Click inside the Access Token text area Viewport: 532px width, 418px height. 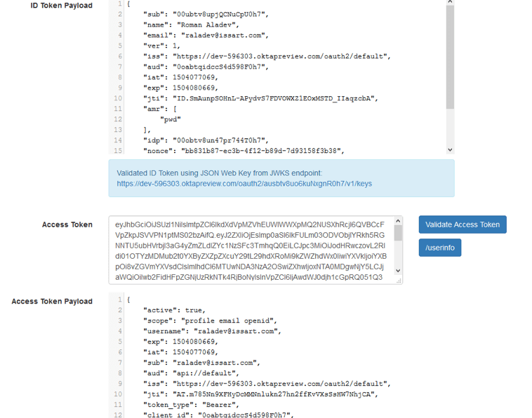(251, 250)
